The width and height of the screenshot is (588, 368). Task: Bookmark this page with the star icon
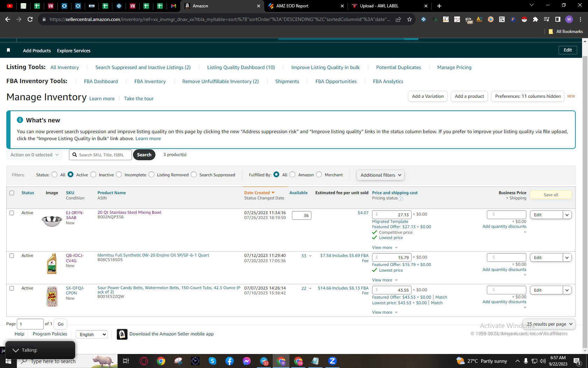(x=409, y=19)
